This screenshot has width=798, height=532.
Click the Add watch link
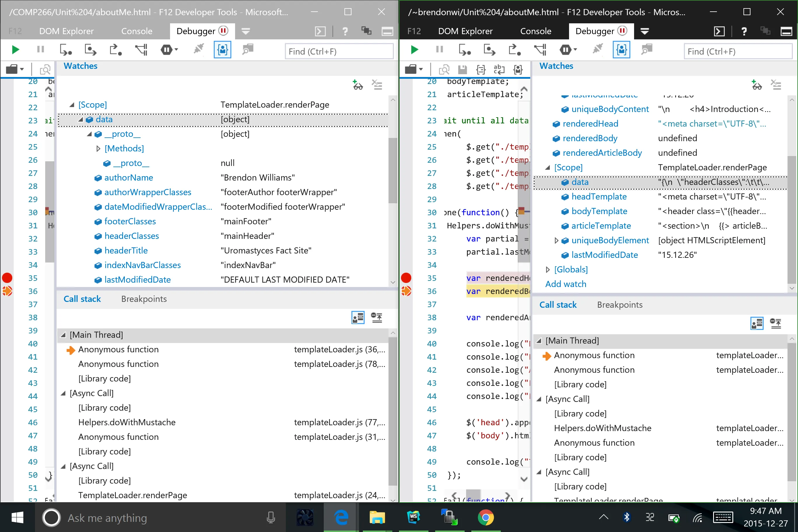[x=566, y=284]
